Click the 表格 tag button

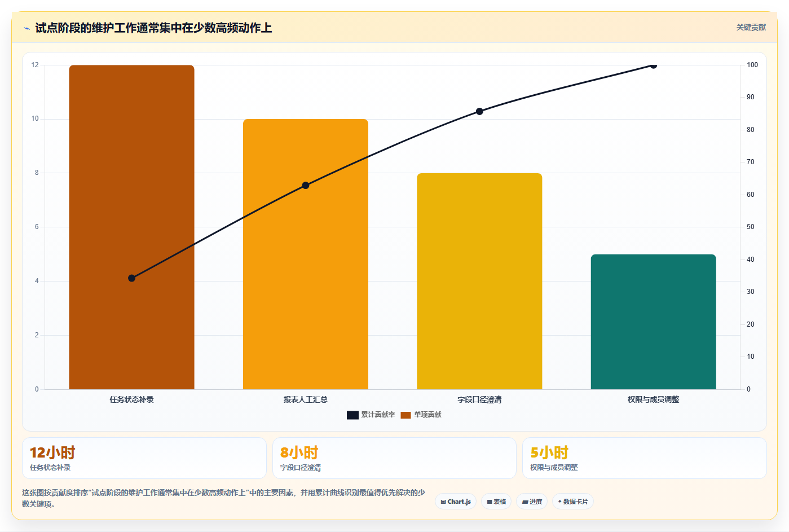pos(496,502)
